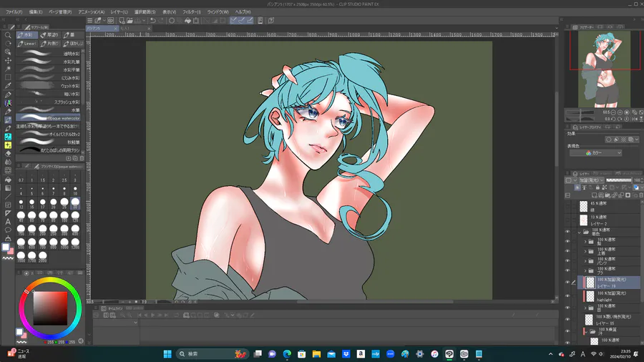644x362 pixels.
Task: Open the フィルター(I) menu
Action: (x=192, y=12)
